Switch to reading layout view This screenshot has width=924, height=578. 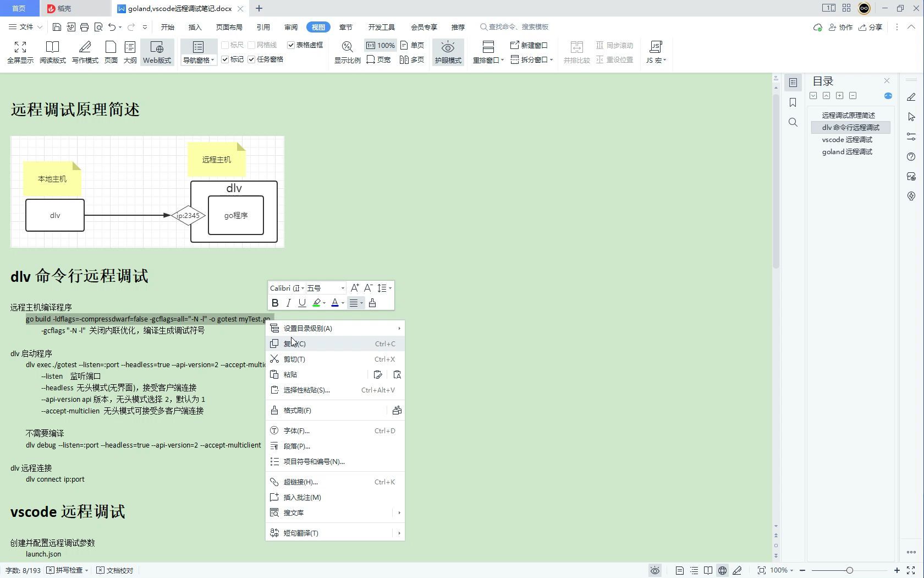pyautogui.click(x=53, y=52)
